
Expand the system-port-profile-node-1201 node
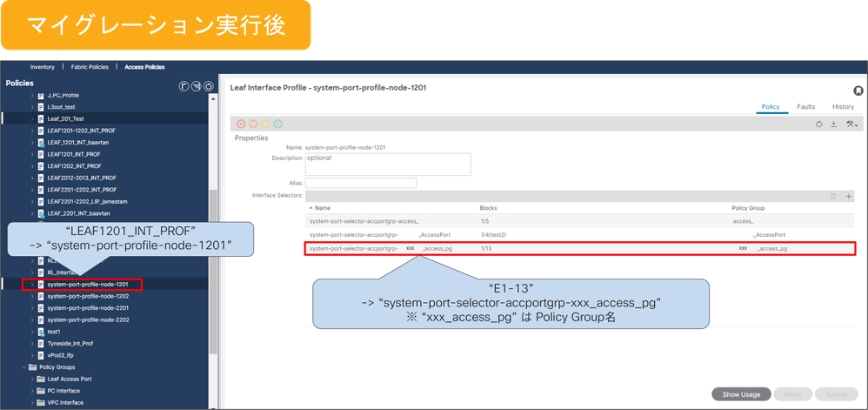tap(32, 285)
